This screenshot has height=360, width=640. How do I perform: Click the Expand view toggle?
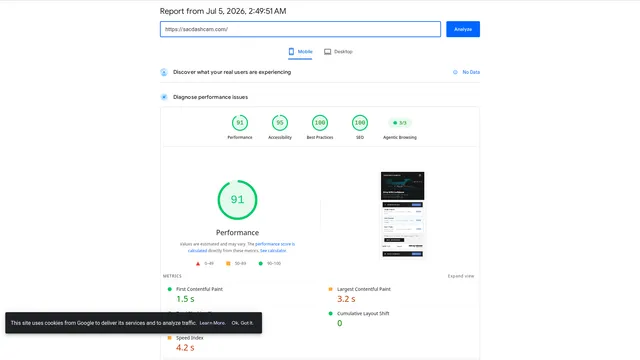461,276
